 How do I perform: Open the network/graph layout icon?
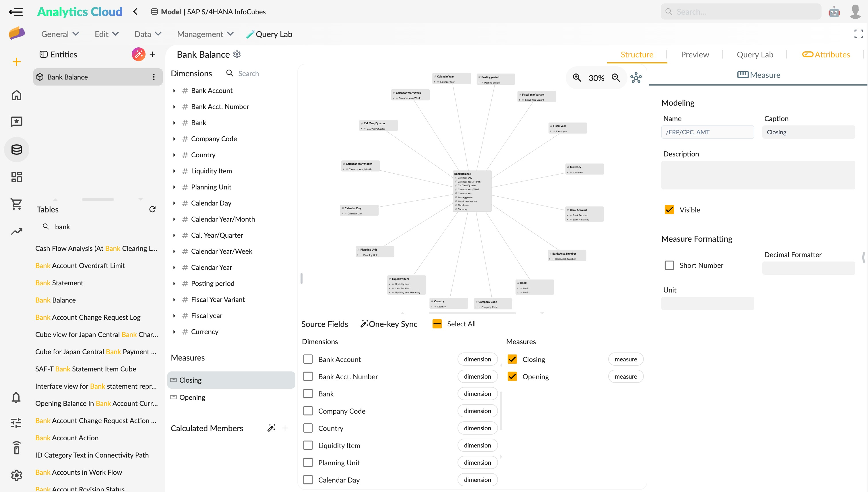(636, 78)
